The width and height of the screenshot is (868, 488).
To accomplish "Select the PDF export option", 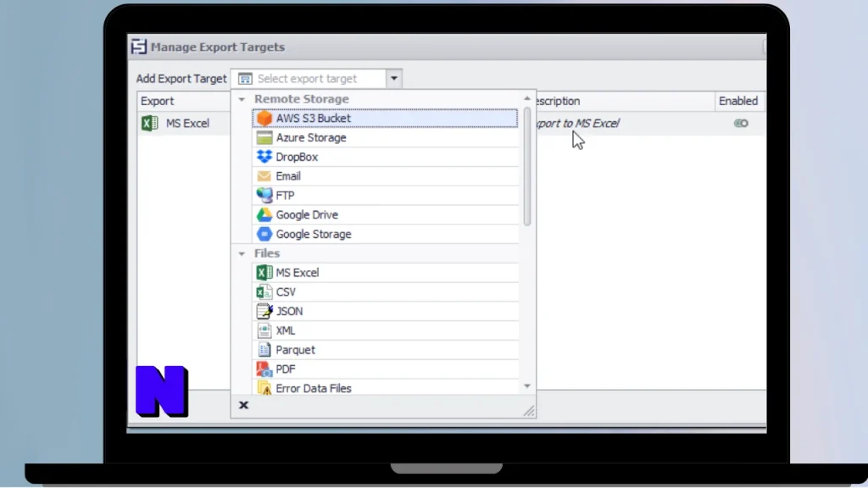I will coord(385,369).
